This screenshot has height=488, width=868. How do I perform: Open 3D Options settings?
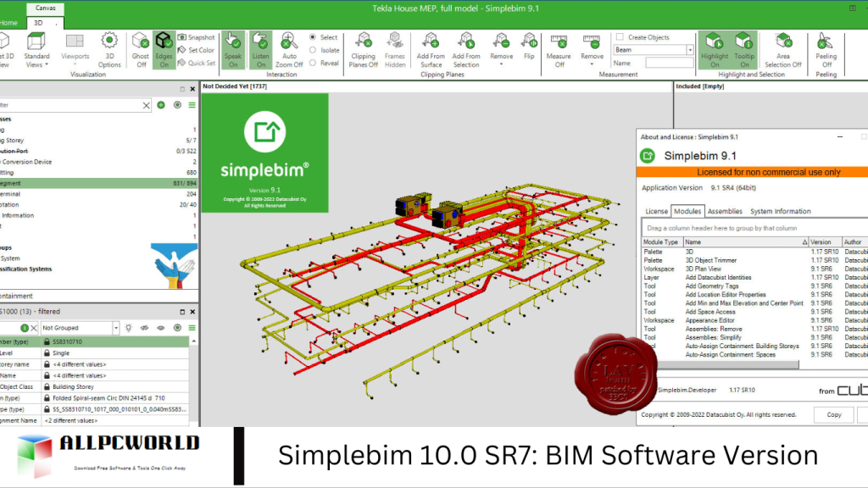point(109,50)
